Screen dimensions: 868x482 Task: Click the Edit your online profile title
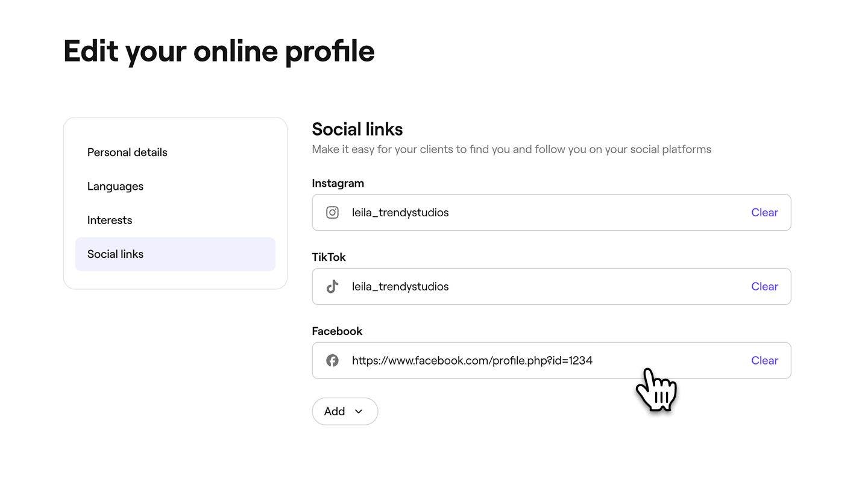coord(219,51)
